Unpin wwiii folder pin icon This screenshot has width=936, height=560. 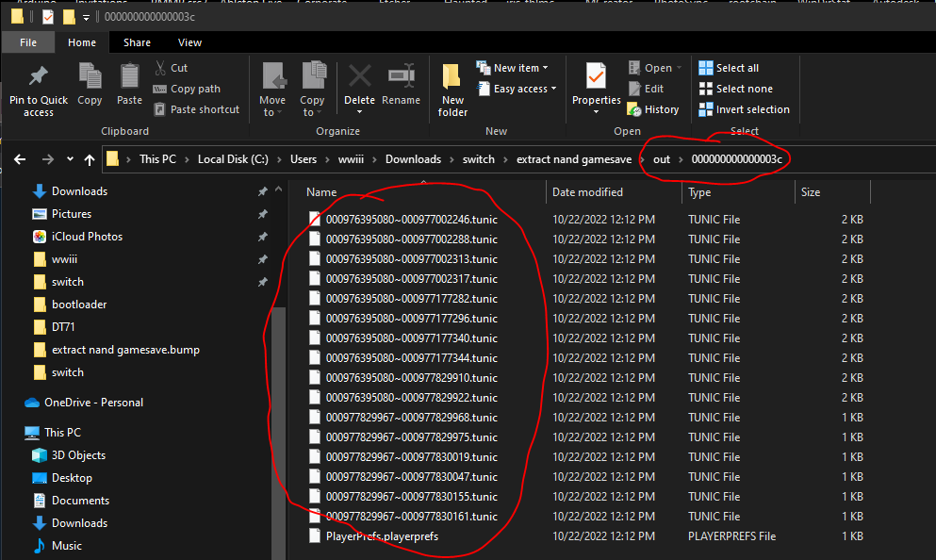pyautogui.click(x=263, y=259)
